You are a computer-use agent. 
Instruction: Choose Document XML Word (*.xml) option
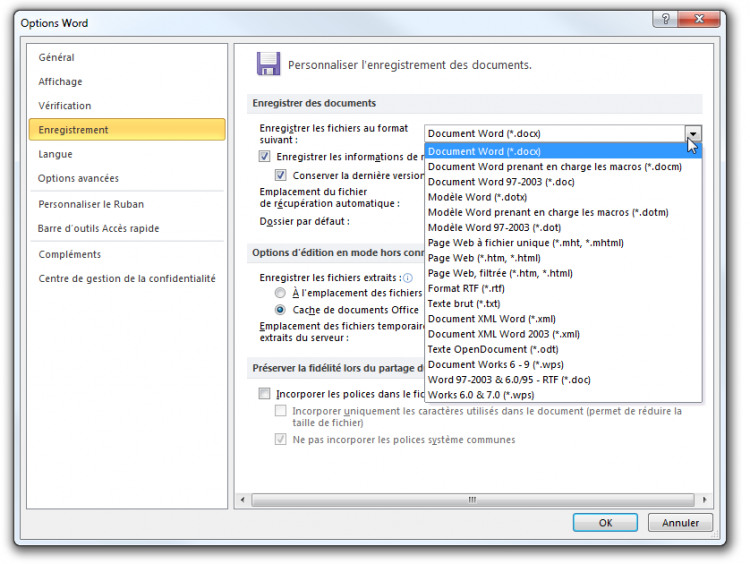[x=563, y=319]
